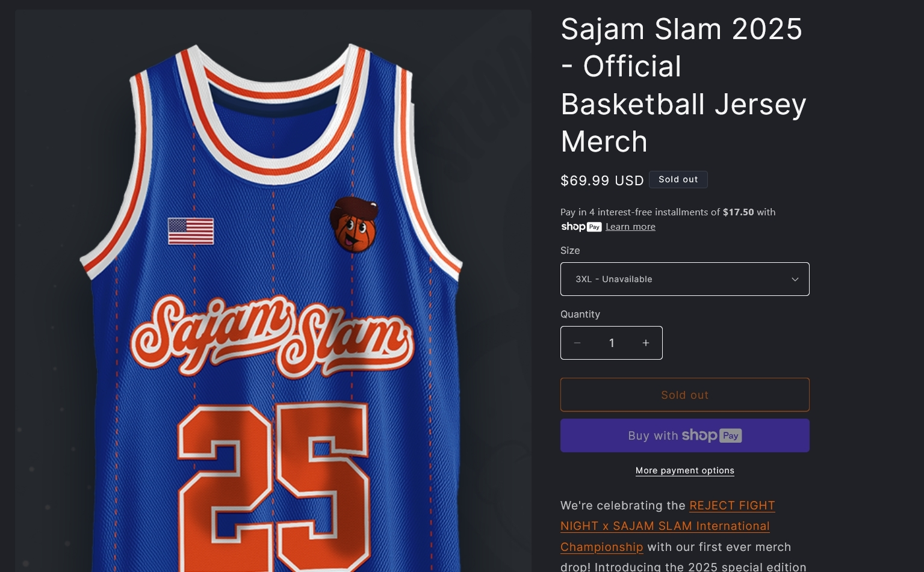Click the basketball mascot patch on the jersey
This screenshot has height=572, width=924.
354,224
